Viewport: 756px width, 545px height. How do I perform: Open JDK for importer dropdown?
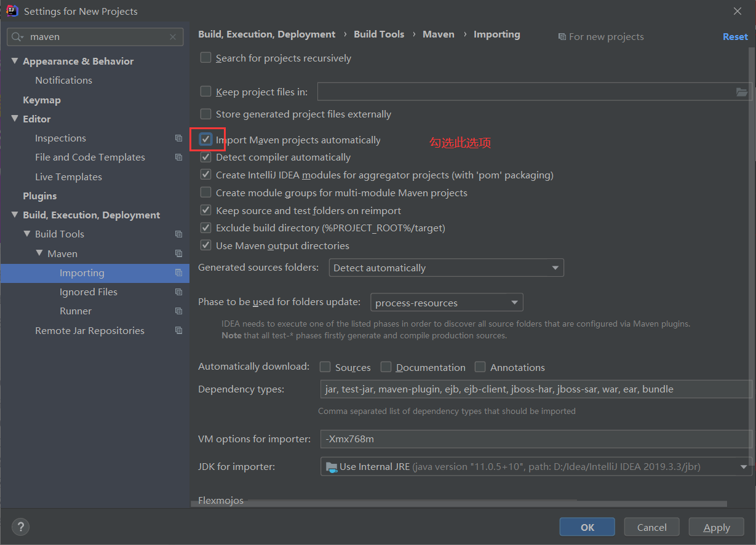(536, 467)
